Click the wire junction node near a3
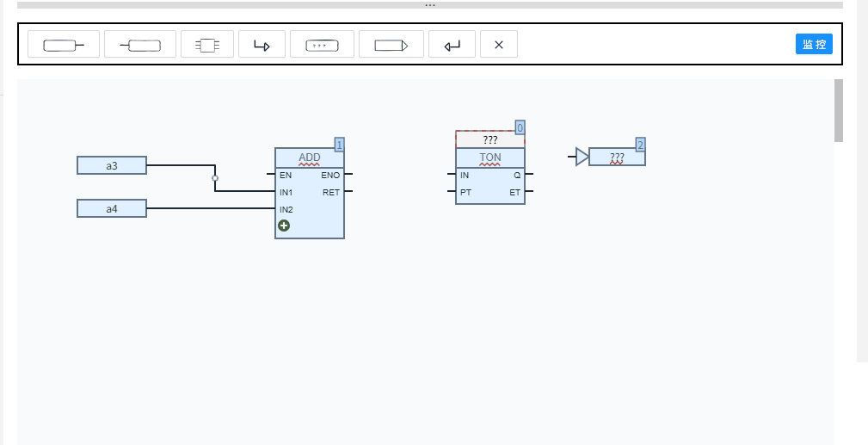This screenshot has height=445, width=868. pos(215,178)
